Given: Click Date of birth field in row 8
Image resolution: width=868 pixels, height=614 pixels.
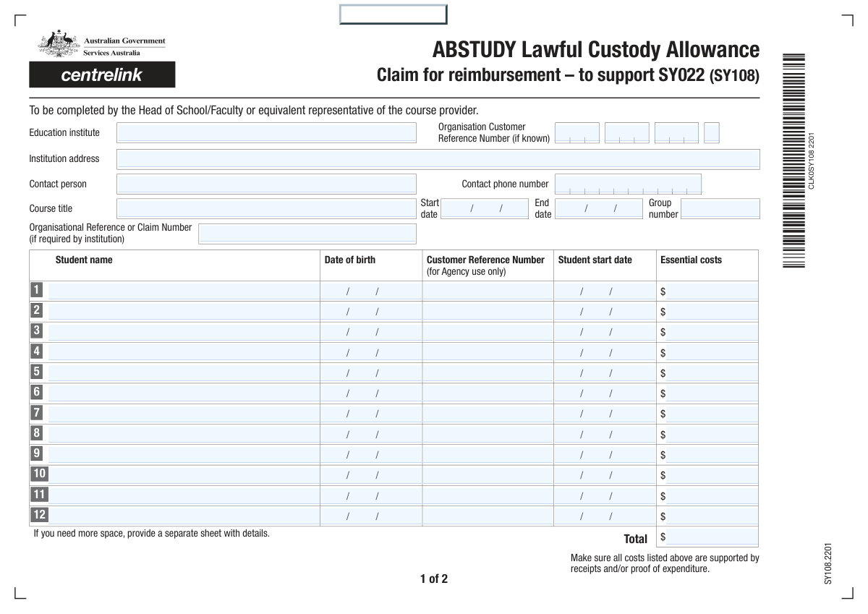Looking at the screenshot, I should pyautogui.click(x=371, y=434).
